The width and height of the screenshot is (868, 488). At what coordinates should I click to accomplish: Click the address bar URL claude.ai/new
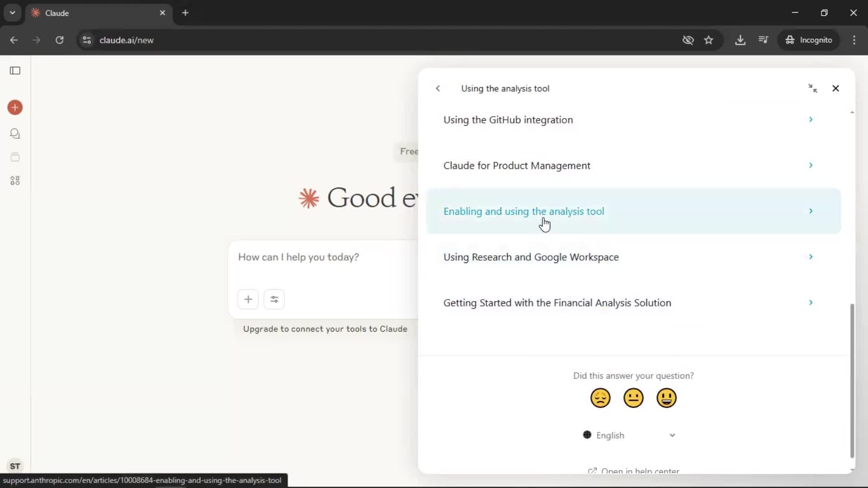(x=126, y=40)
